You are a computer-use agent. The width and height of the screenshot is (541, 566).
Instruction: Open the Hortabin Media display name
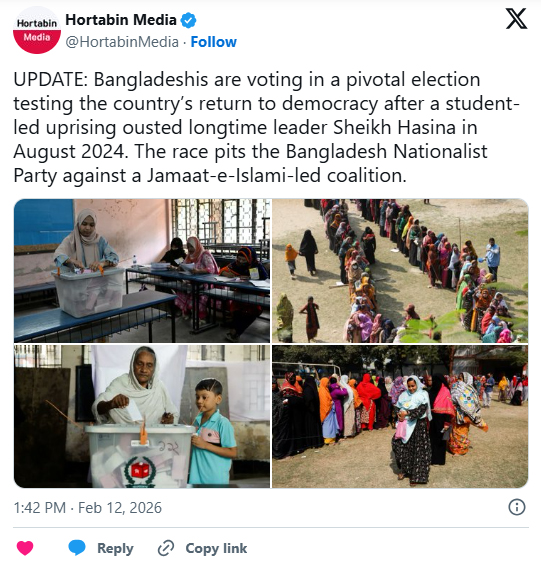pos(121,20)
